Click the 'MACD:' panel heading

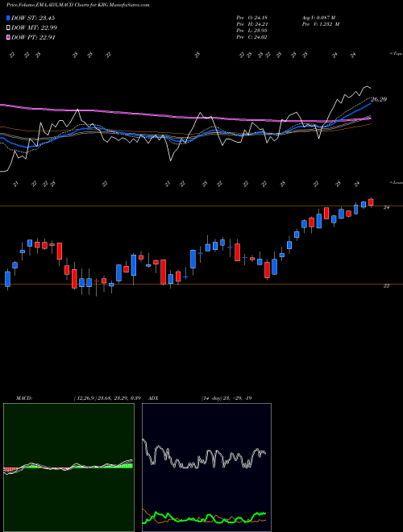pos(23,398)
